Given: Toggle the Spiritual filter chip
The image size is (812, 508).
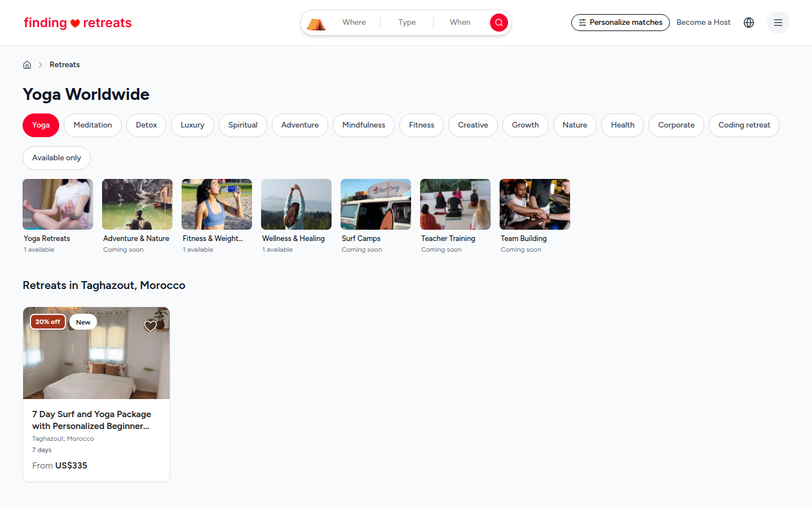Looking at the screenshot, I should 243,125.
